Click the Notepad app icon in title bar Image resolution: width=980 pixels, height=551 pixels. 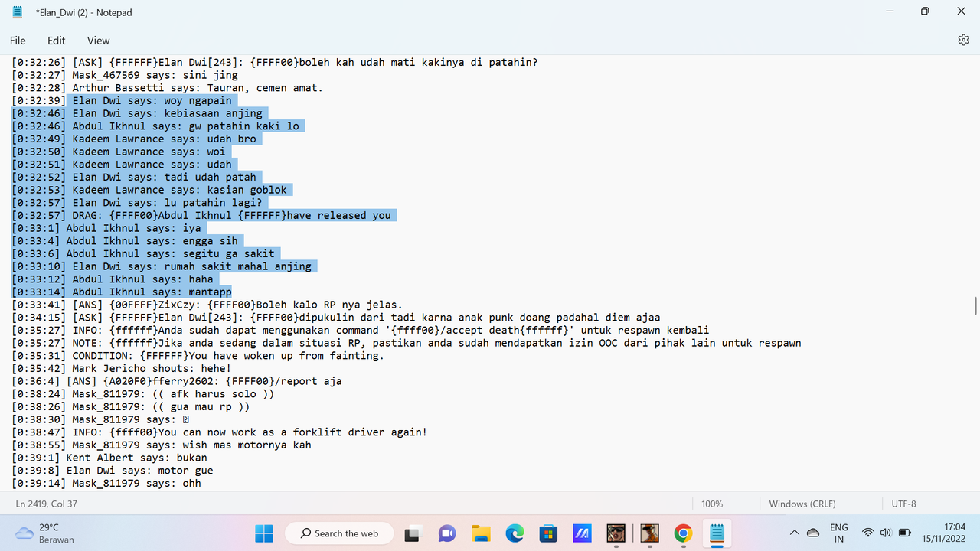click(18, 12)
